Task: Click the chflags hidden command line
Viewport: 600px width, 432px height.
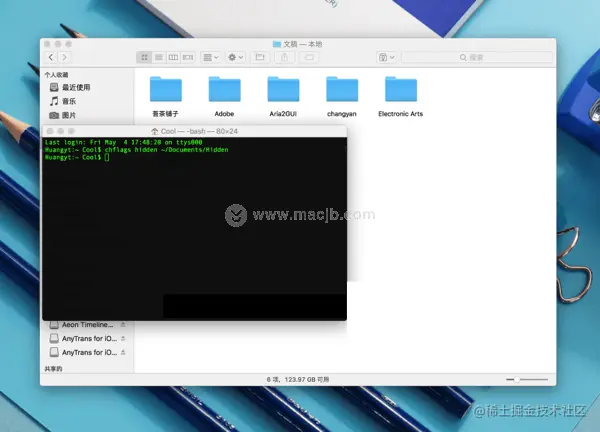Action: (137, 150)
